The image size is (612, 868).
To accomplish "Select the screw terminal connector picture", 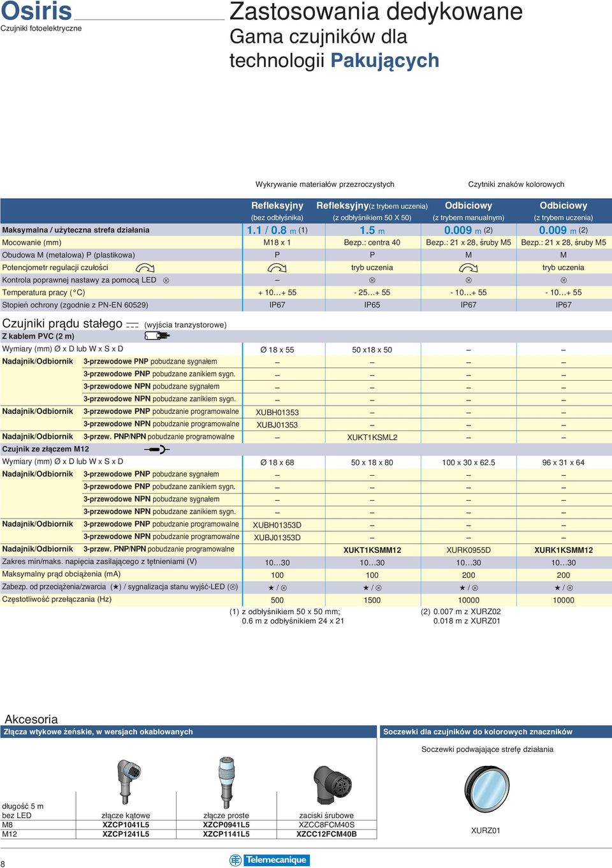I will point(333,785).
